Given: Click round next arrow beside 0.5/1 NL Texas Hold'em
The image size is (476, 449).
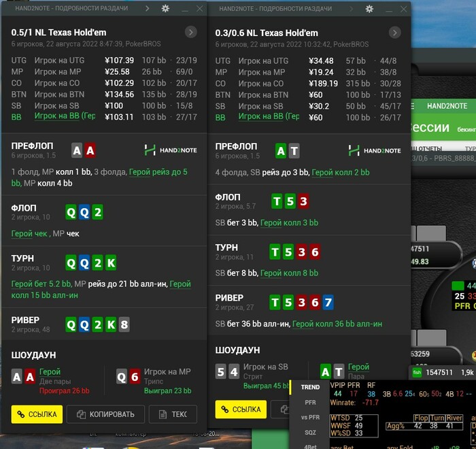Looking at the screenshot, I should click(190, 32).
